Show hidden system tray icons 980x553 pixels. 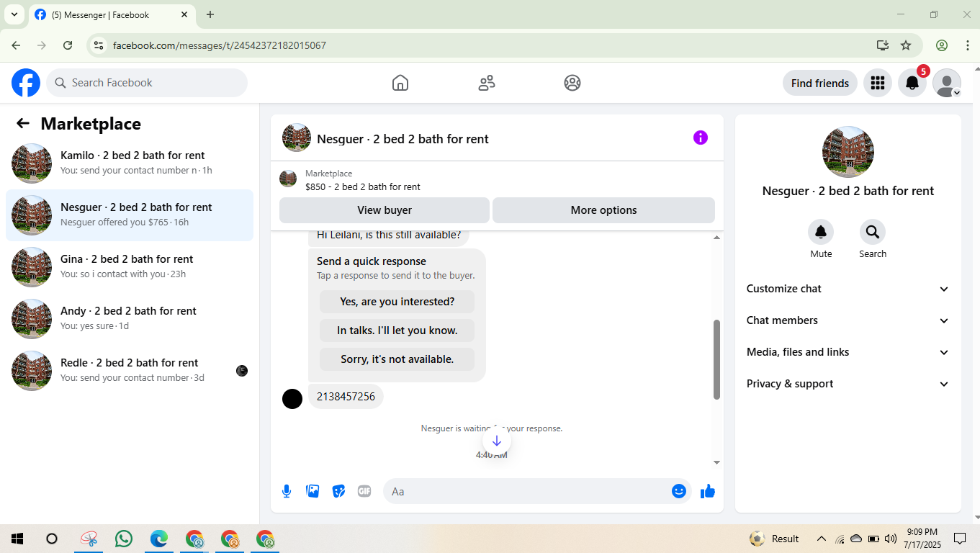click(821, 539)
